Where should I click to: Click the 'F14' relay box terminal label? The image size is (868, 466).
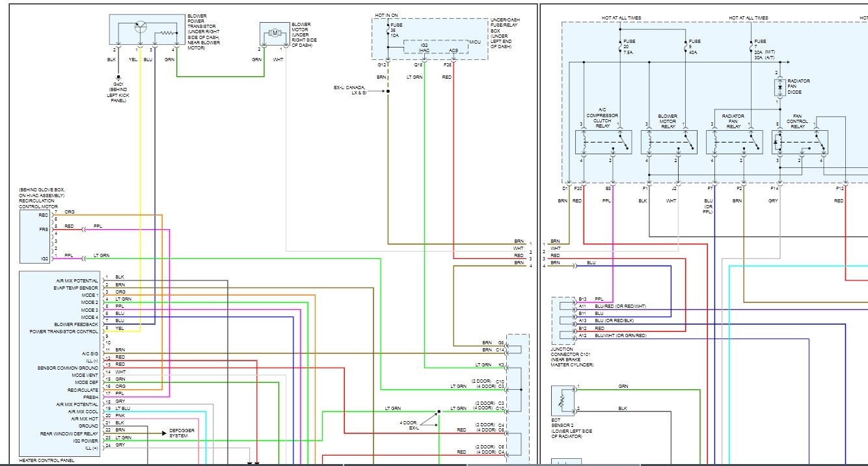tap(774, 188)
